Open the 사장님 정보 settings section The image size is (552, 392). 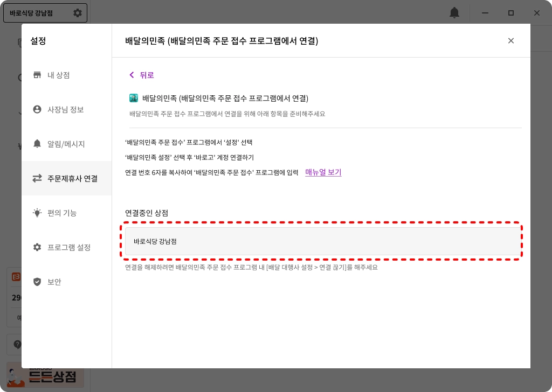(66, 109)
